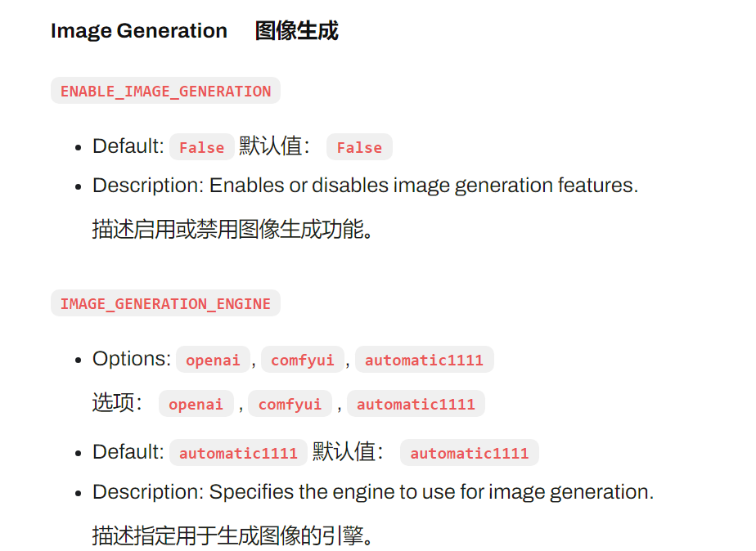The height and width of the screenshot is (551, 756).
Task: Click automatic1111 in the 选项 line
Action: coord(416,404)
